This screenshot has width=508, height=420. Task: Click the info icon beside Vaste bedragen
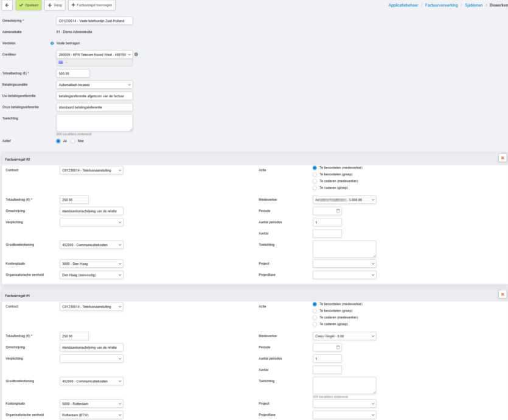(52, 43)
